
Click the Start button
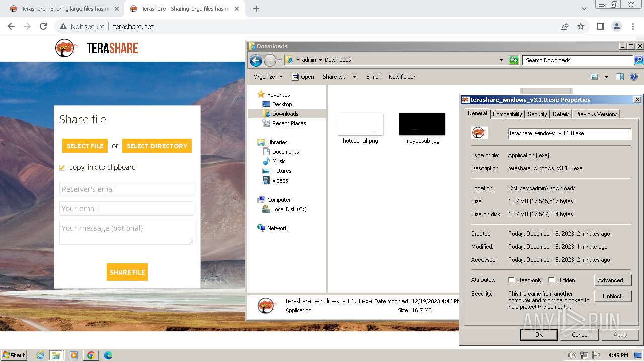tap(14, 355)
